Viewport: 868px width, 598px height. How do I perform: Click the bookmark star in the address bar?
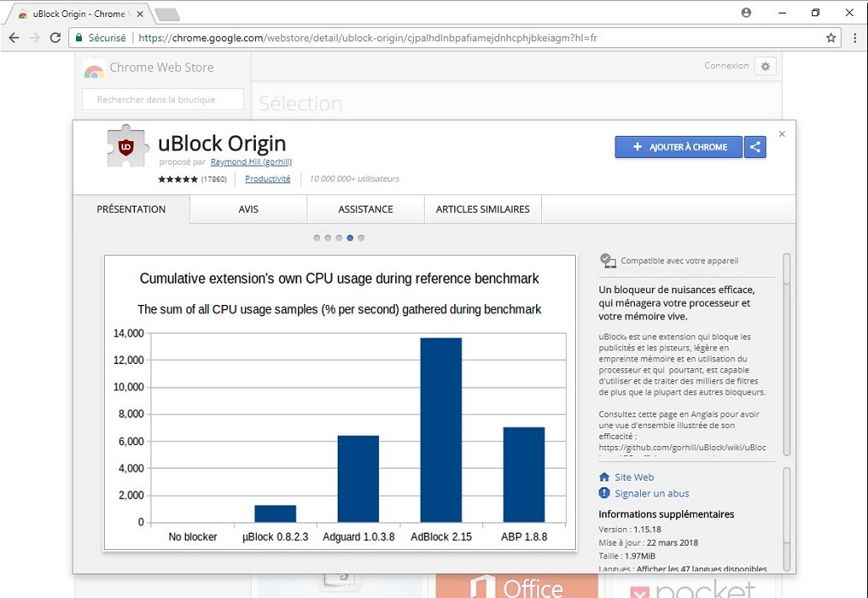click(831, 38)
